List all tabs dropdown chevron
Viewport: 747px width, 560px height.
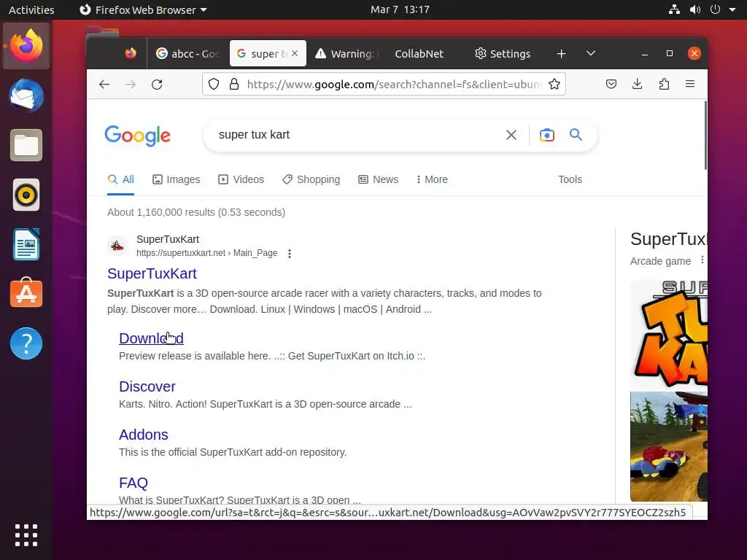click(x=591, y=53)
